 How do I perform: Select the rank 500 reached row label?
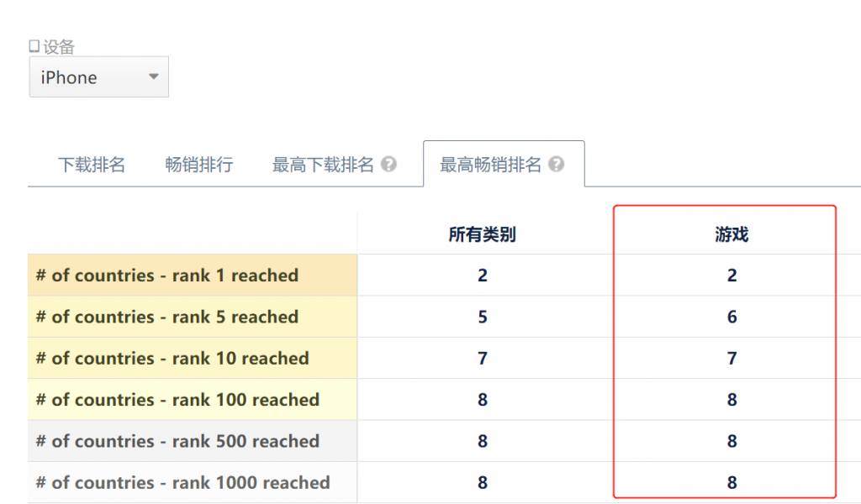(177, 442)
